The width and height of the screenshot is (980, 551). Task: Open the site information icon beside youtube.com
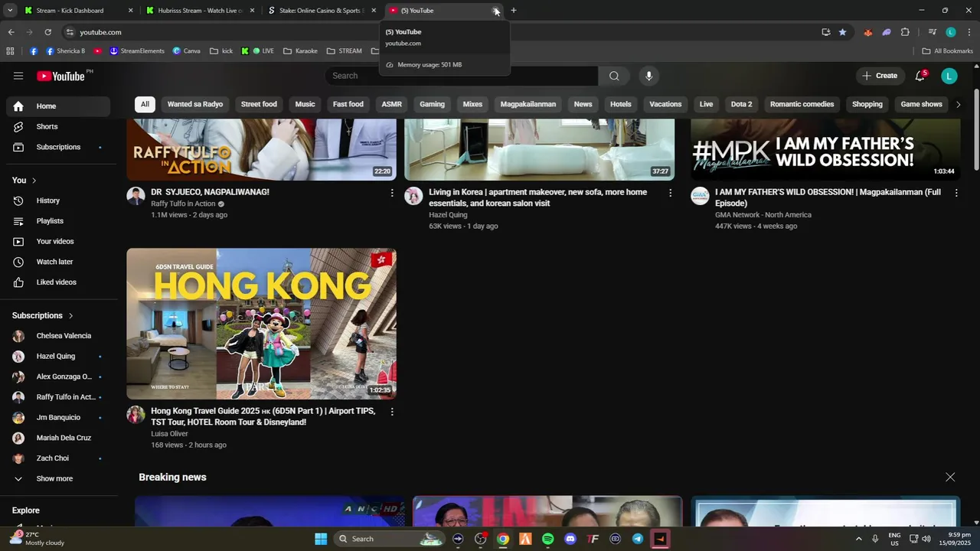point(70,32)
